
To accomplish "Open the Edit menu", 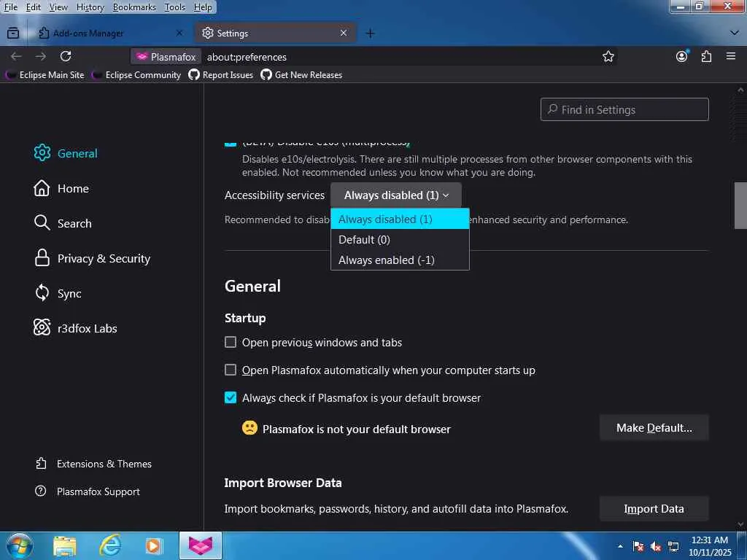I will [34, 7].
